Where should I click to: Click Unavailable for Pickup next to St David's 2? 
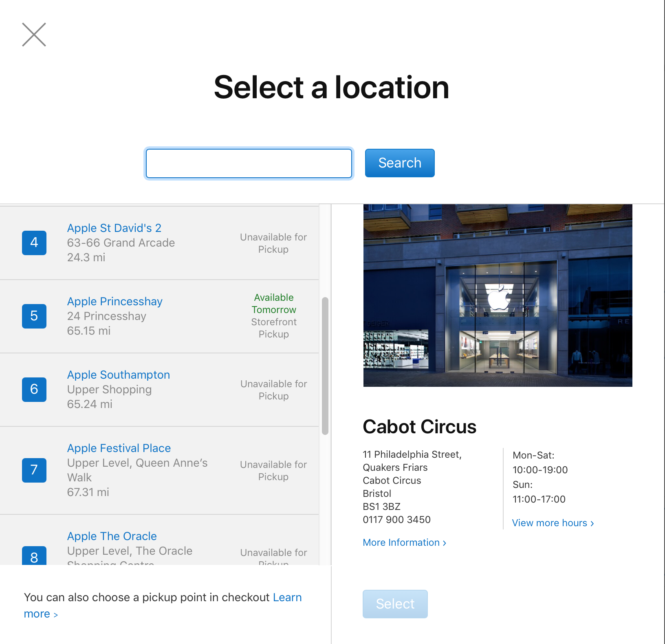pyautogui.click(x=273, y=243)
